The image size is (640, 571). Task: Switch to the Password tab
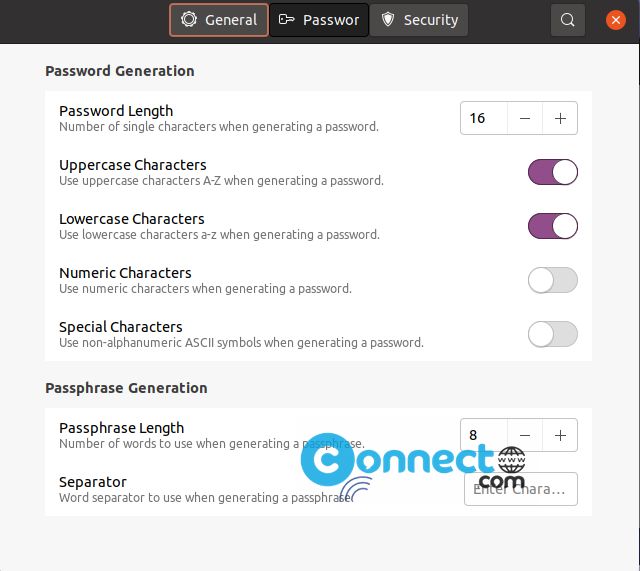(319, 20)
